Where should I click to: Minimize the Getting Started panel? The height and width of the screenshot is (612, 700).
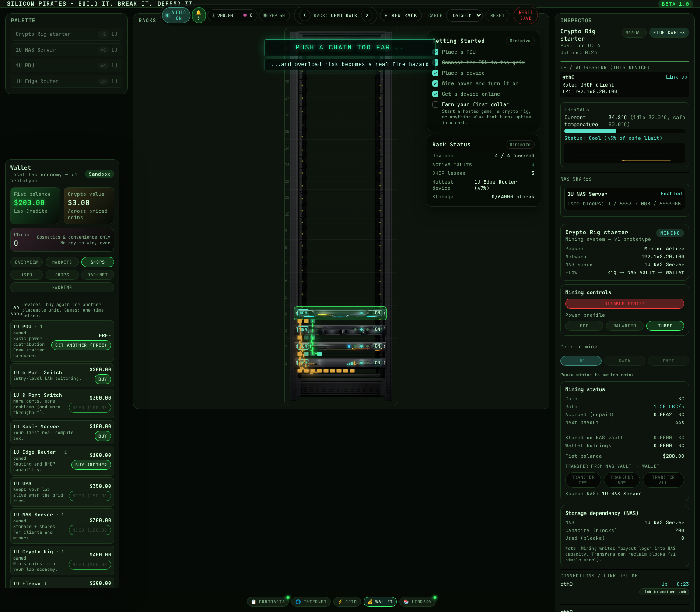520,41
